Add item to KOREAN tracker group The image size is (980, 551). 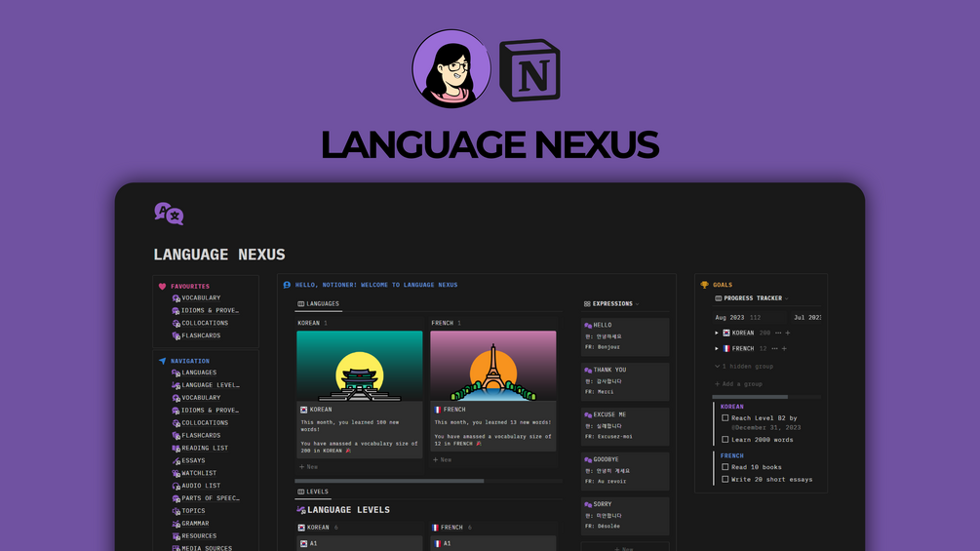[788, 333]
